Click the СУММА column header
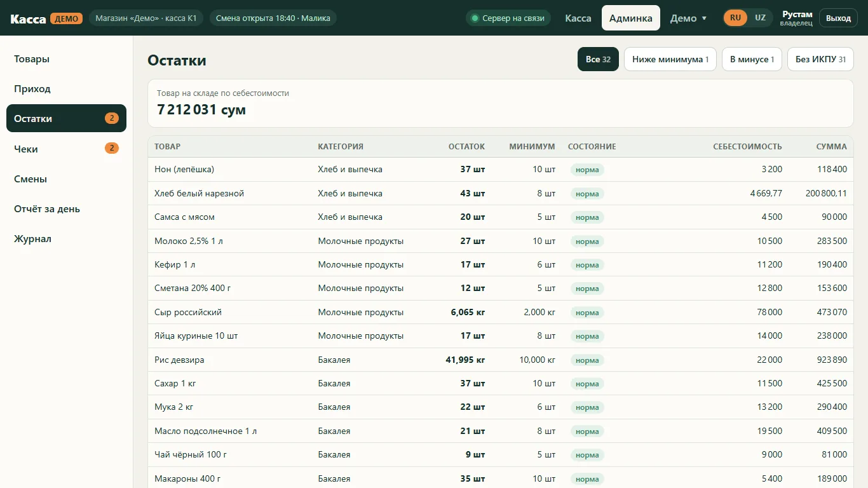 tap(831, 147)
